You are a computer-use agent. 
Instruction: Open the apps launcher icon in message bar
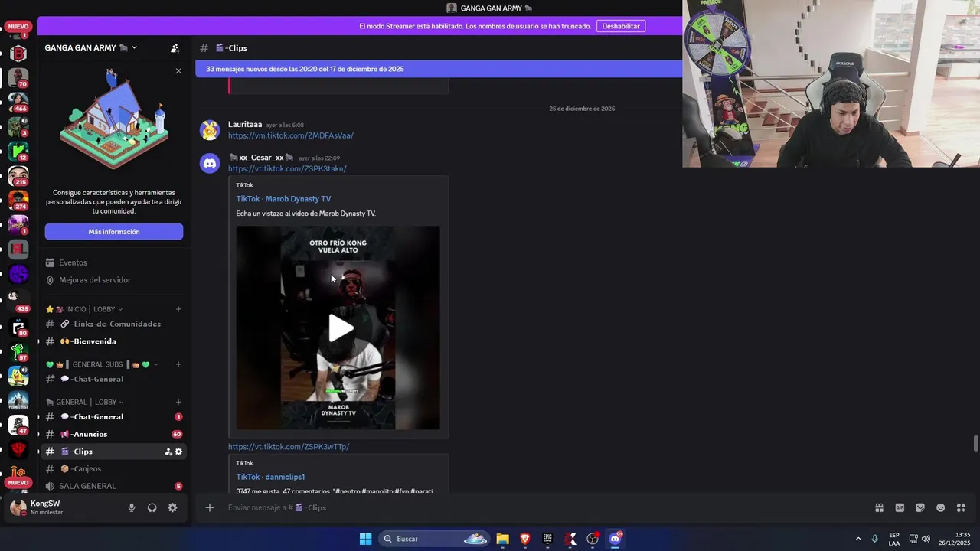961,507
